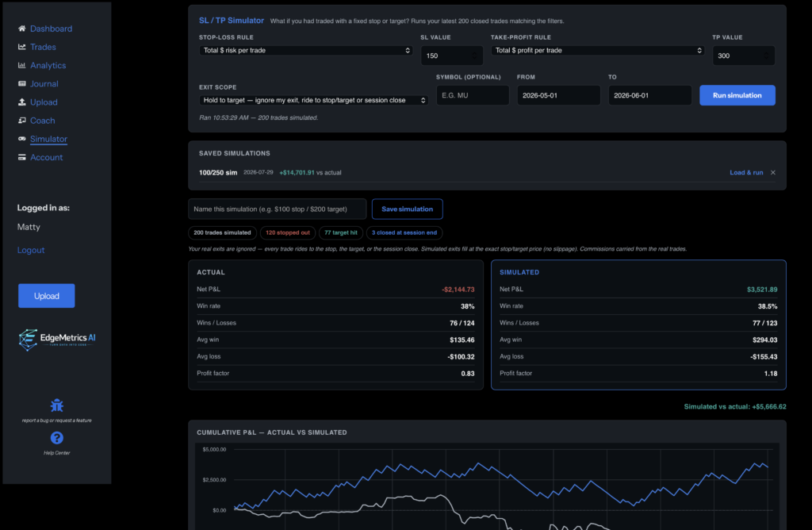Click the Dashboard home icon
812x530 pixels.
(x=21, y=29)
